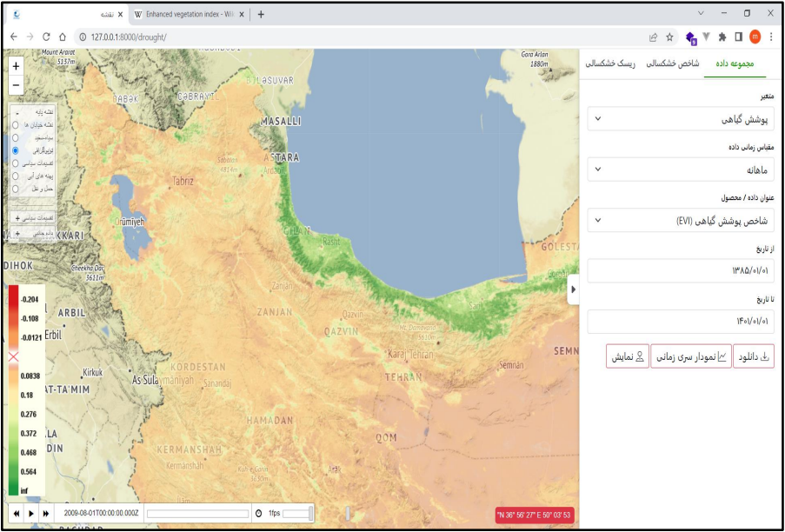Go forward in browser history

(30, 37)
